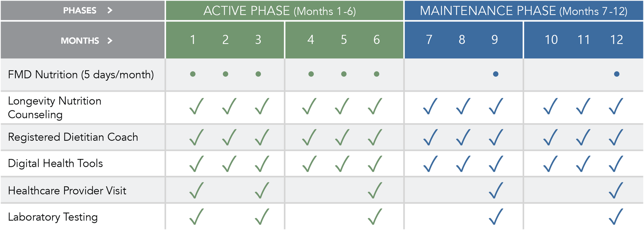Click Laboratory Testing checkmark for month 3
This screenshot has width=644, height=230.
(x=262, y=217)
